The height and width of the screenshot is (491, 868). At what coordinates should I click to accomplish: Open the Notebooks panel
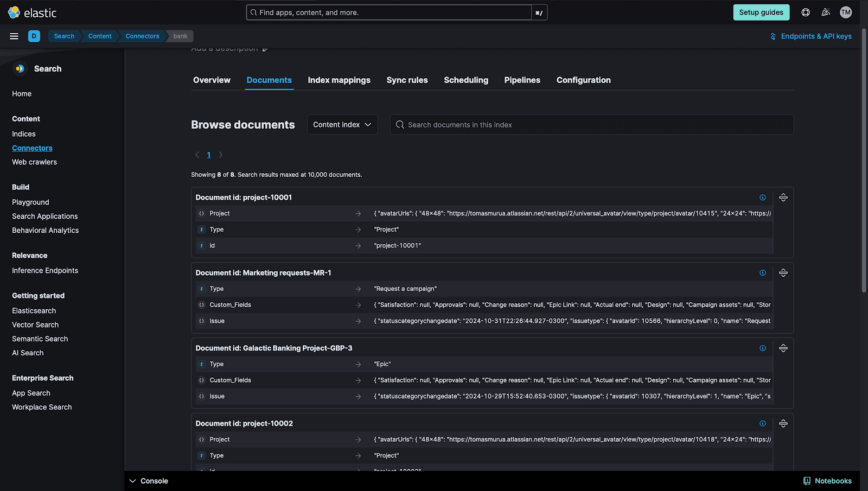[x=828, y=481]
